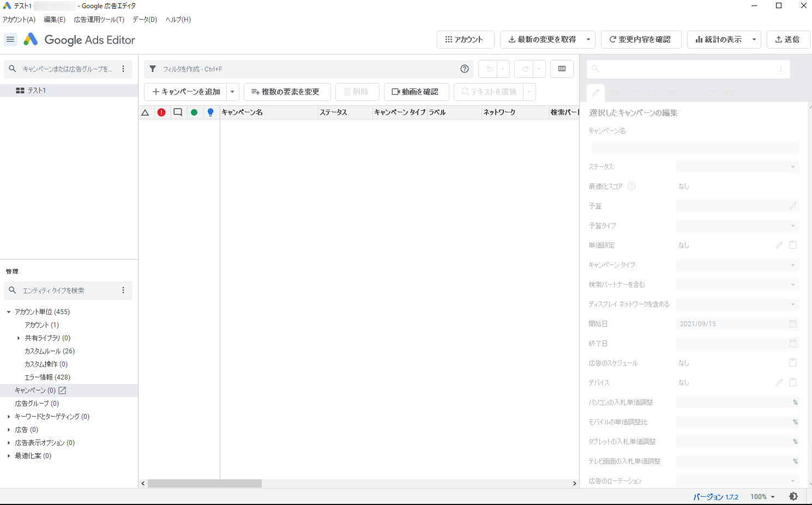The image size is (812, 505).
Task: Click the comment column header icon
Action: 178,112
